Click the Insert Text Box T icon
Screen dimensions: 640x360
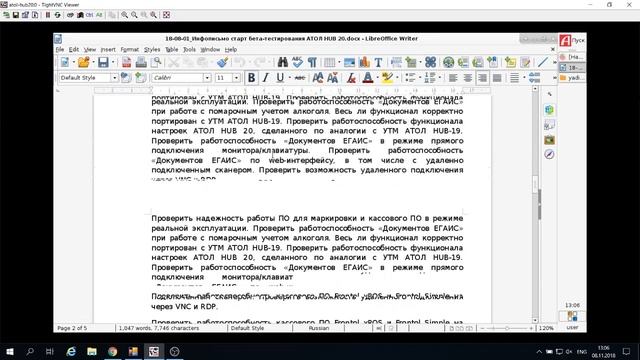tap(378, 62)
